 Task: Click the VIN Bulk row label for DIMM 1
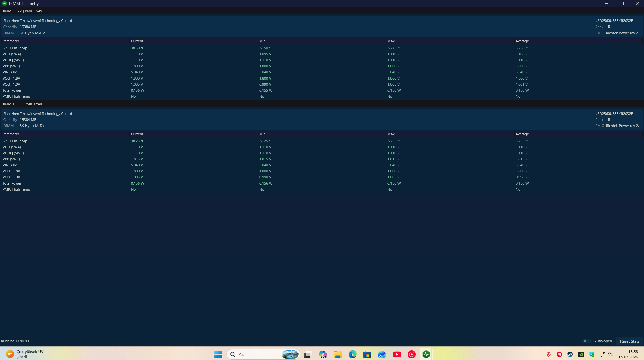10,165
